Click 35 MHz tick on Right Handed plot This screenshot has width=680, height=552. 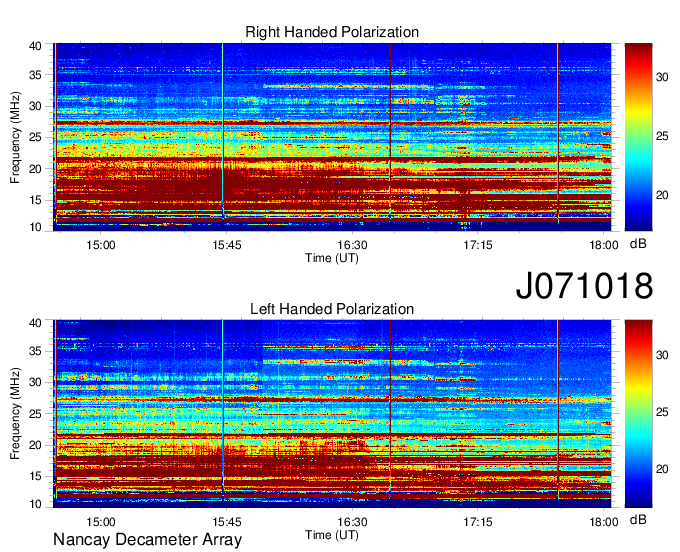35,75
